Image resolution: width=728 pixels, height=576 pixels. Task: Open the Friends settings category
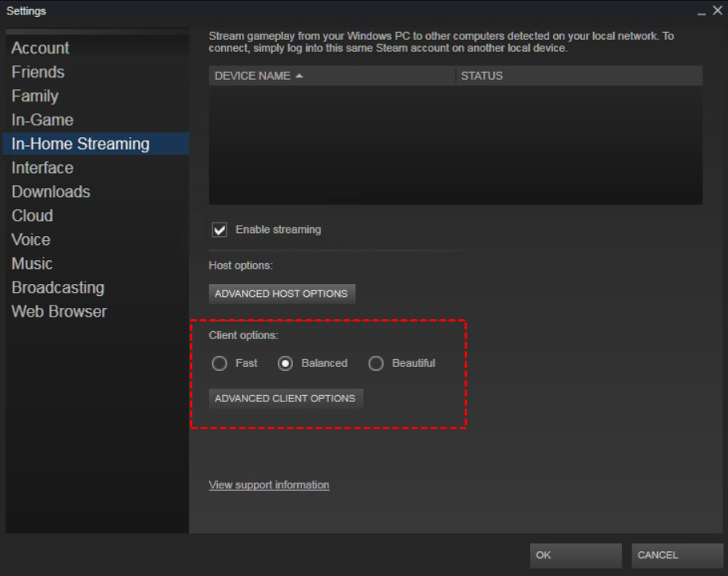click(x=38, y=72)
